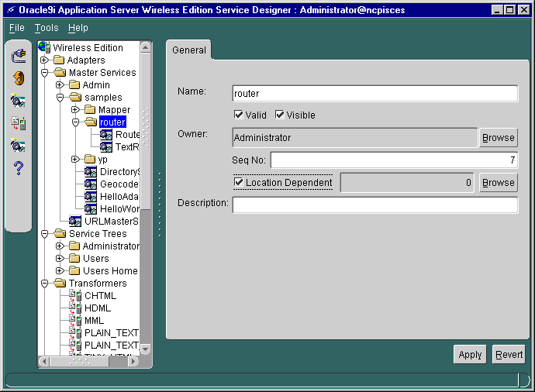Collapse the samples tree node
Screen dimensions: 535x392
tap(60, 98)
